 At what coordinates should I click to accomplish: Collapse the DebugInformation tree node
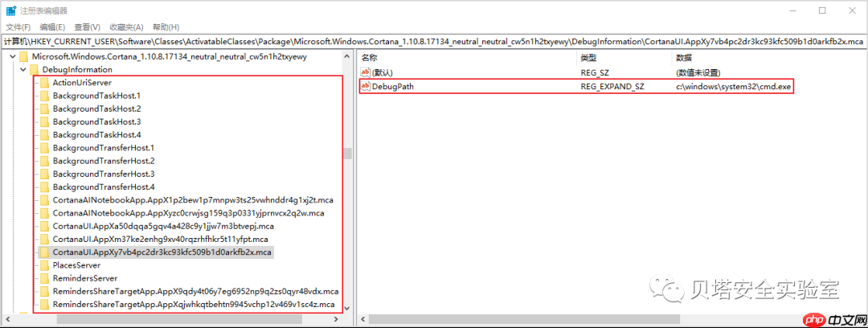tap(23, 70)
